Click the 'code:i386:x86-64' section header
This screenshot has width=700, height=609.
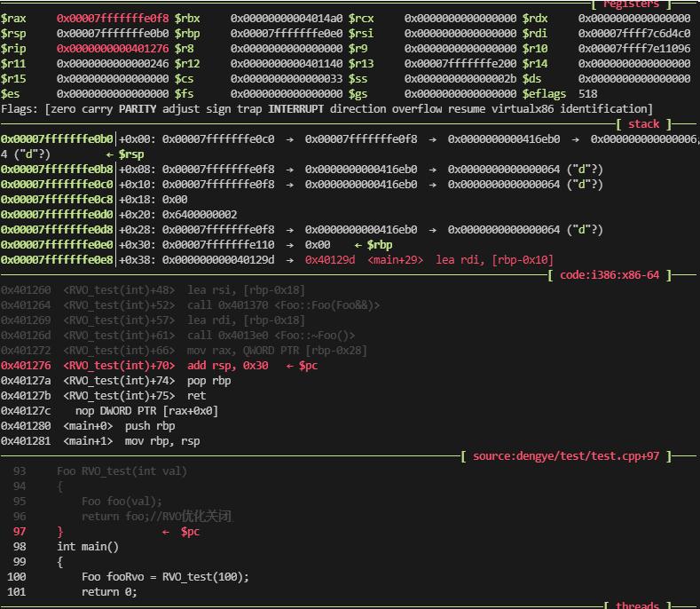click(x=610, y=275)
